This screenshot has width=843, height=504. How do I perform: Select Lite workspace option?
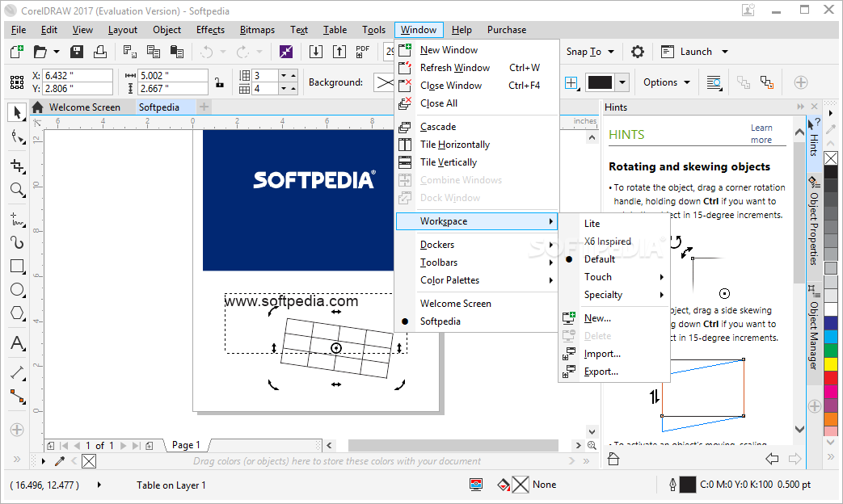(592, 224)
